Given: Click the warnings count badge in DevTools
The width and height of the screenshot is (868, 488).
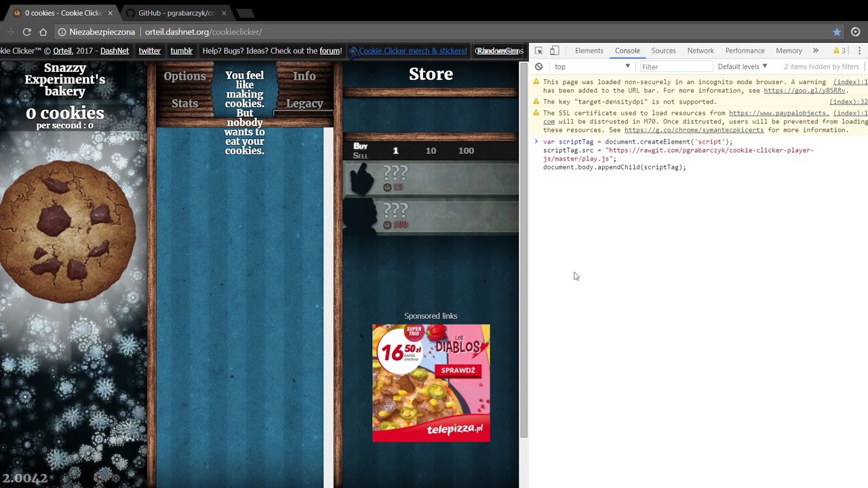Looking at the screenshot, I should (x=840, y=51).
